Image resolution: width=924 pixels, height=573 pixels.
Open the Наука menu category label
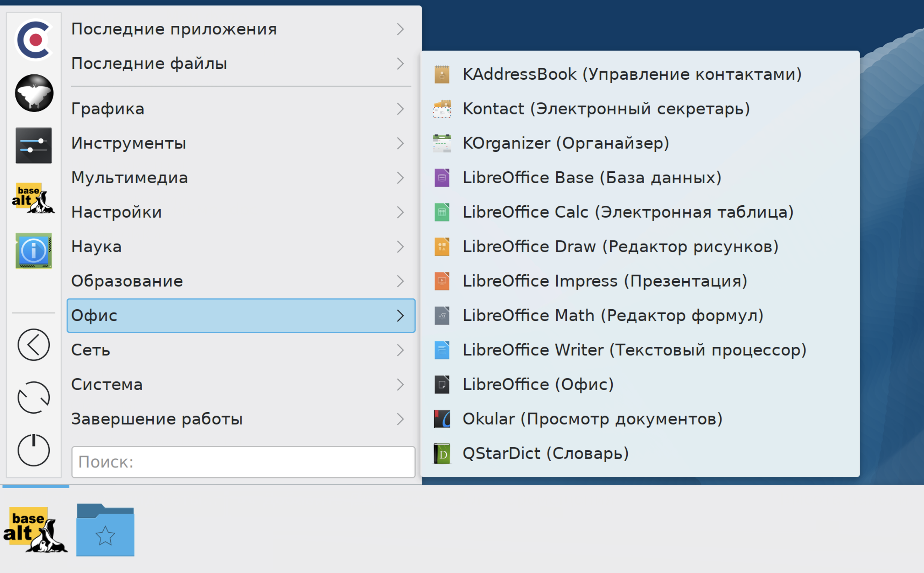96,247
